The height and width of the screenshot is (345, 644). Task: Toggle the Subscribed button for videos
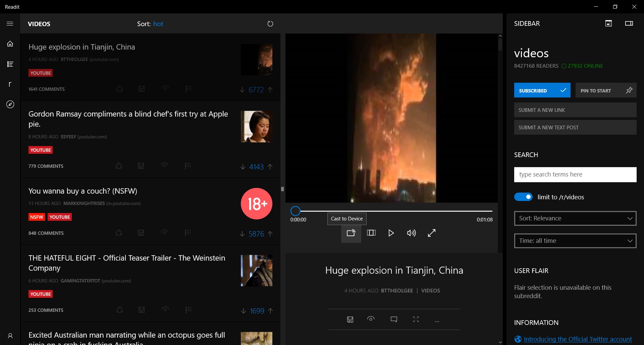pyautogui.click(x=542, y=90)
